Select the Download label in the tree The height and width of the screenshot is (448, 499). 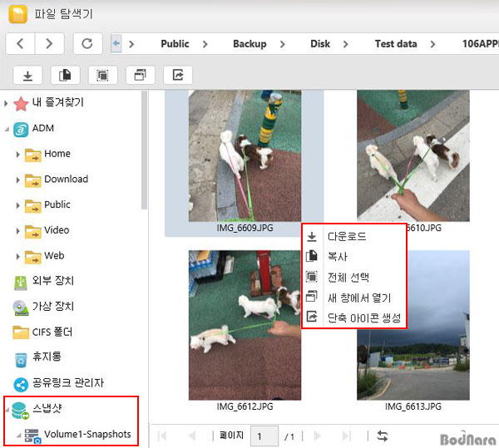click(67, 179)
